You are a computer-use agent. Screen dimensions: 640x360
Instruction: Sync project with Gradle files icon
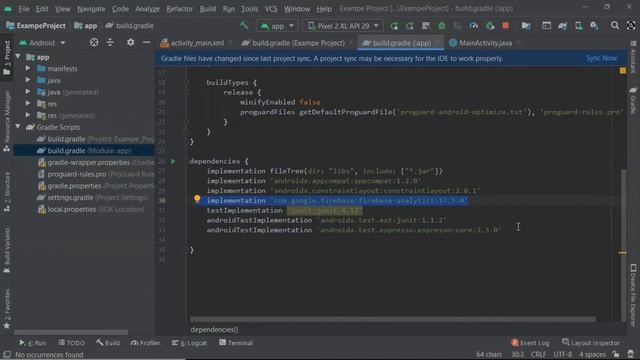[x=562, y=26]
